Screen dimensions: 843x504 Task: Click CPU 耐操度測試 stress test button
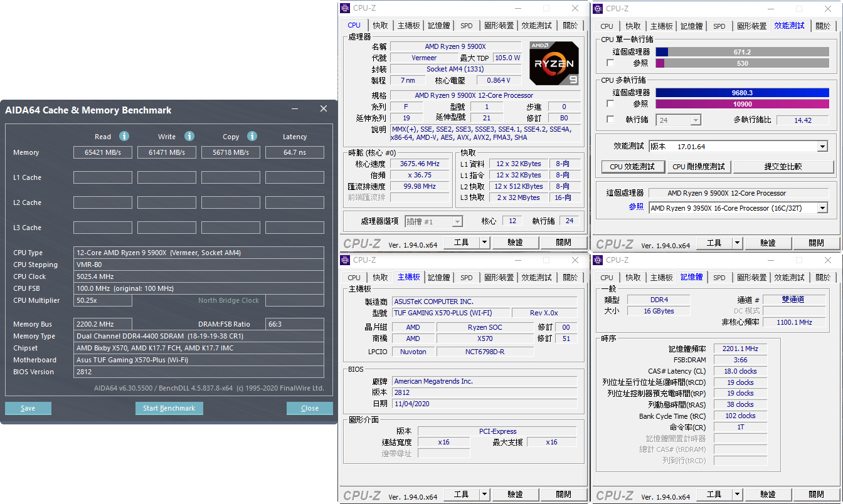(698, 167)
